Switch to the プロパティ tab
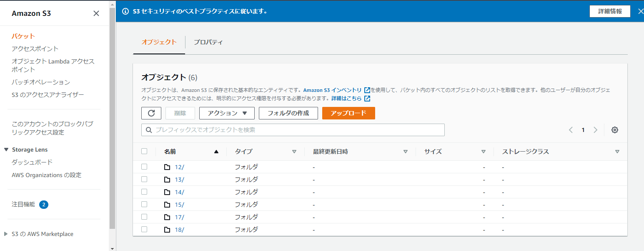644x251 pixels. pos(208,42)
